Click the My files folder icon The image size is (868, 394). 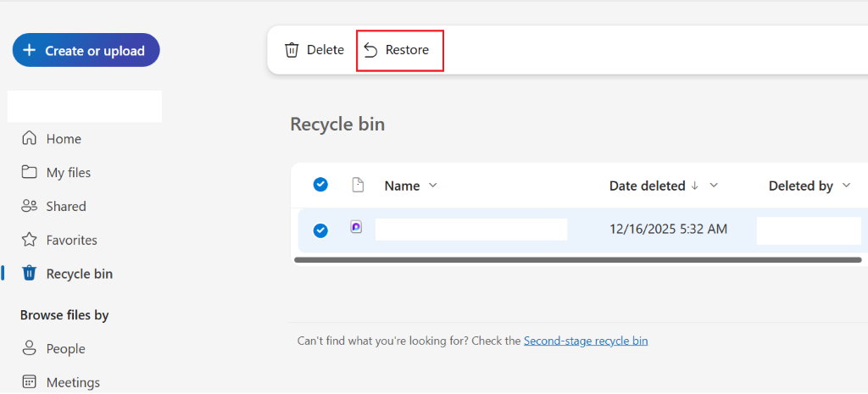[30, 172]
